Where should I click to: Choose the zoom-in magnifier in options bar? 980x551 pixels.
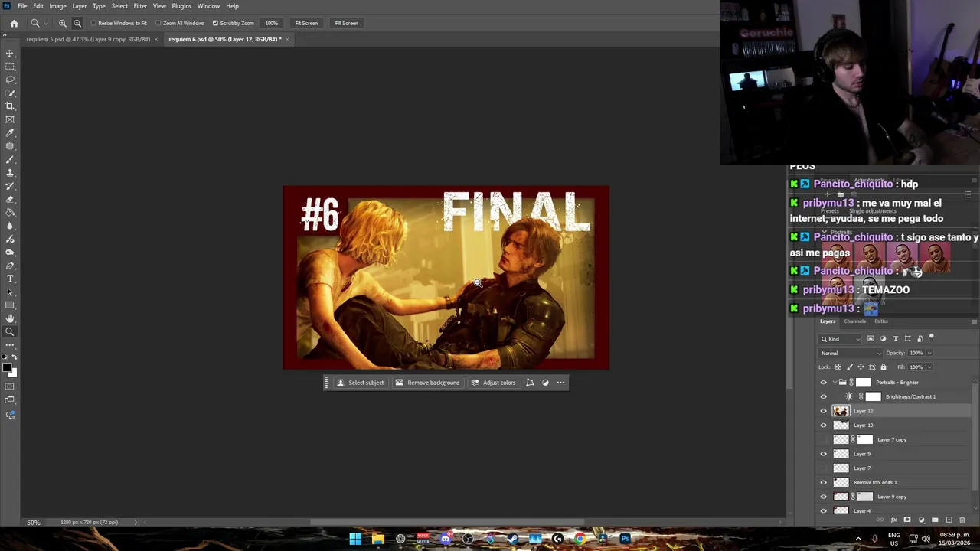[x=63, y=23]
